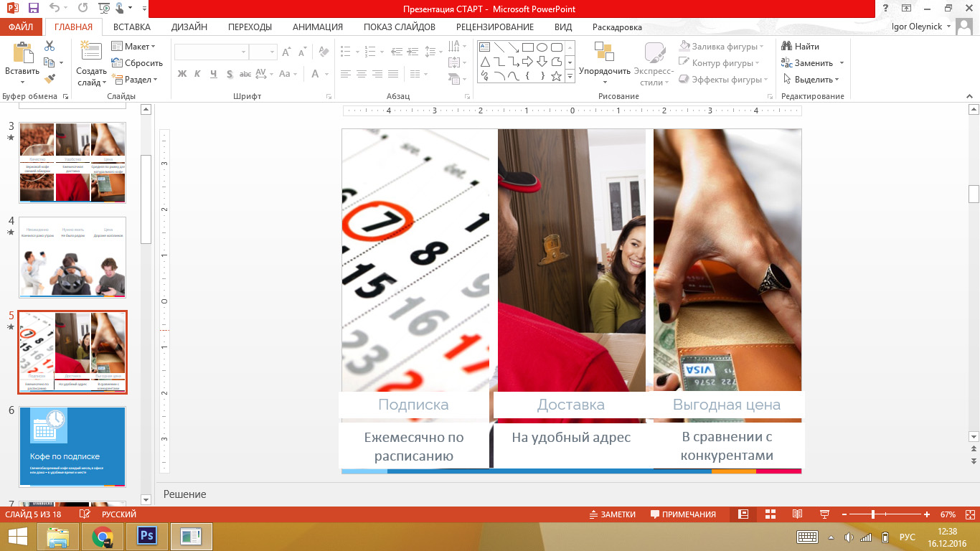Open the Макет layout dropdown
Image resolution: width=980 pixels, height=551 pixels.
(132, 47)
